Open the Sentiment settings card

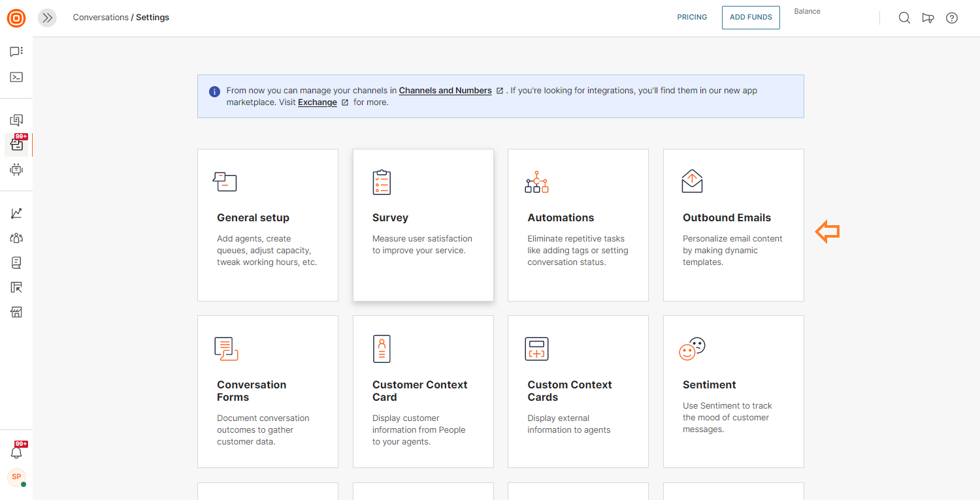(733, 392)
